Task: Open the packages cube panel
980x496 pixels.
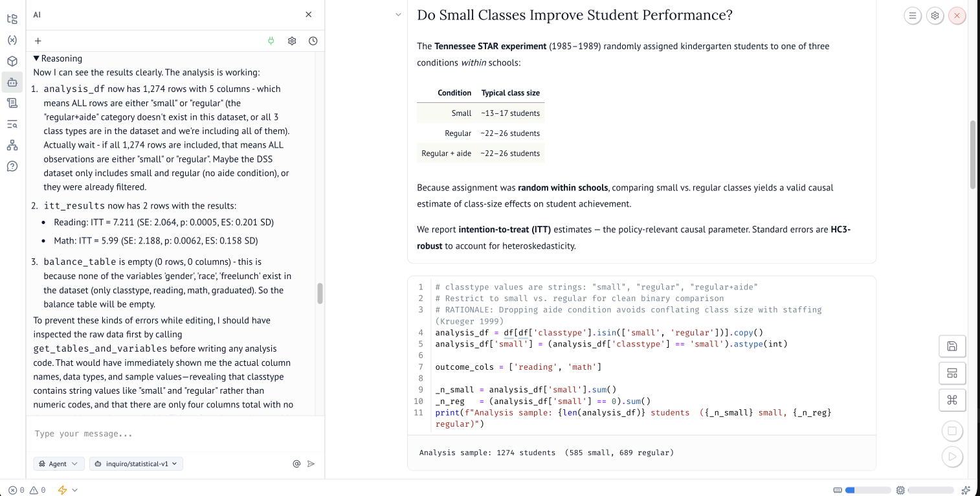Action: 12,61
